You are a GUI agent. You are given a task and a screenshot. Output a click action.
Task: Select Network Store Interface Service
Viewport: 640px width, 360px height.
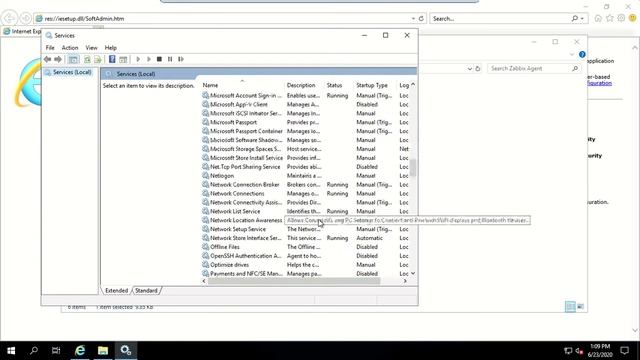[x=305, y=238]
